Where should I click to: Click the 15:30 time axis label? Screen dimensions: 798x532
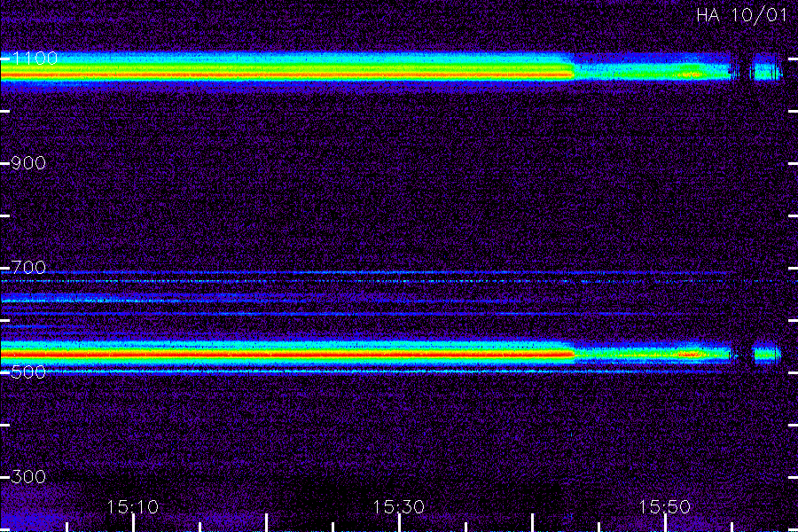click(x=398, y=506)
